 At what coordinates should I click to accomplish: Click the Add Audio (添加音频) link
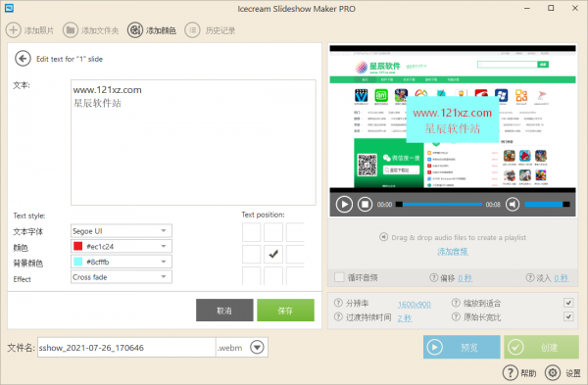pos(453,252)
